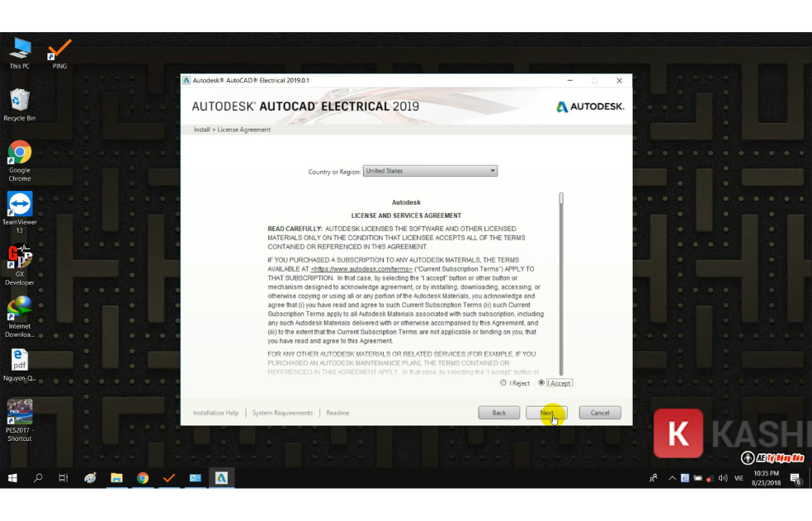Open the People icon in the taskbar
Viewport: 812px width, 521px height.
[654, 478]
